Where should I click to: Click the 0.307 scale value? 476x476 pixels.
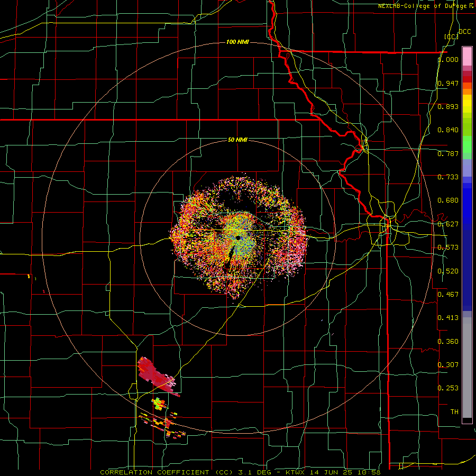tap(448, 364)
